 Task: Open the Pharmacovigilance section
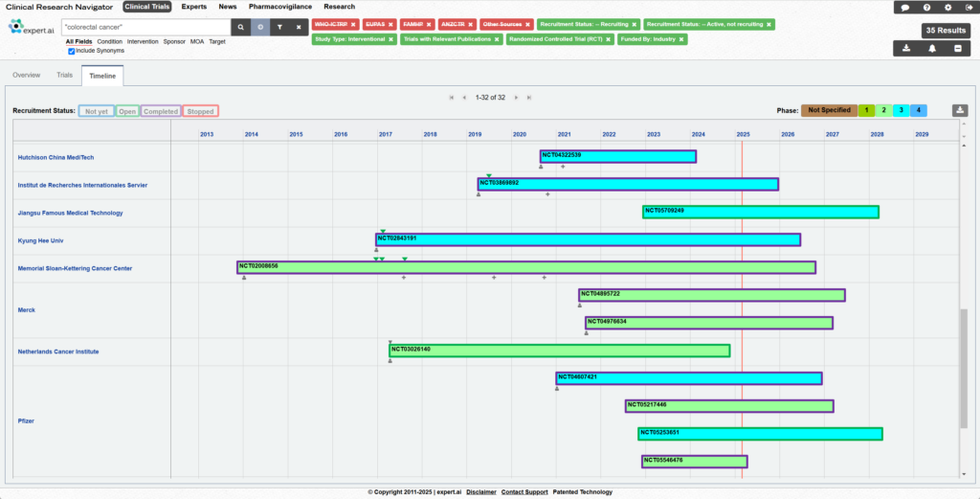(280, 7)
